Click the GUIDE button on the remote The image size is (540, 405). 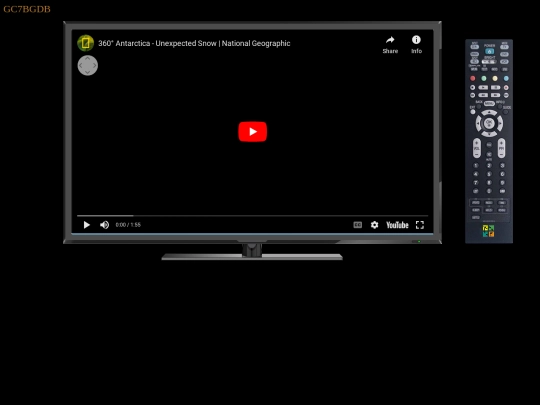click(x=505, y=112)
